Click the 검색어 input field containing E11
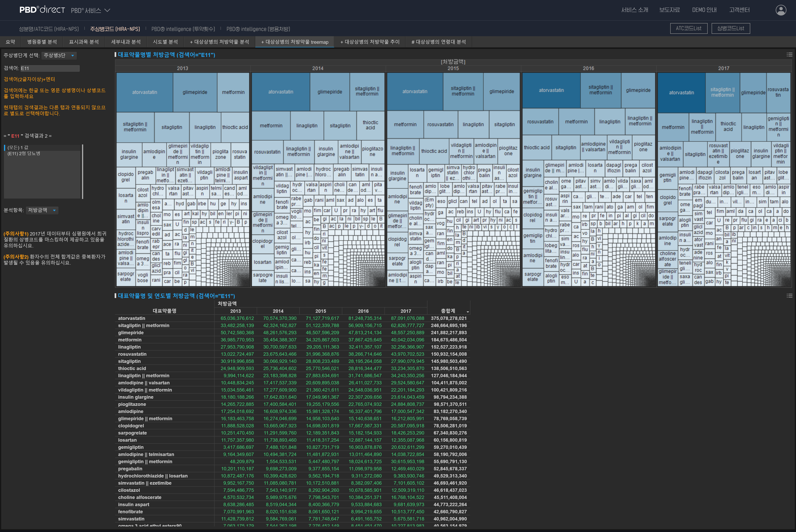This screenshot has width=796, height=532. [x=50, y=68]
